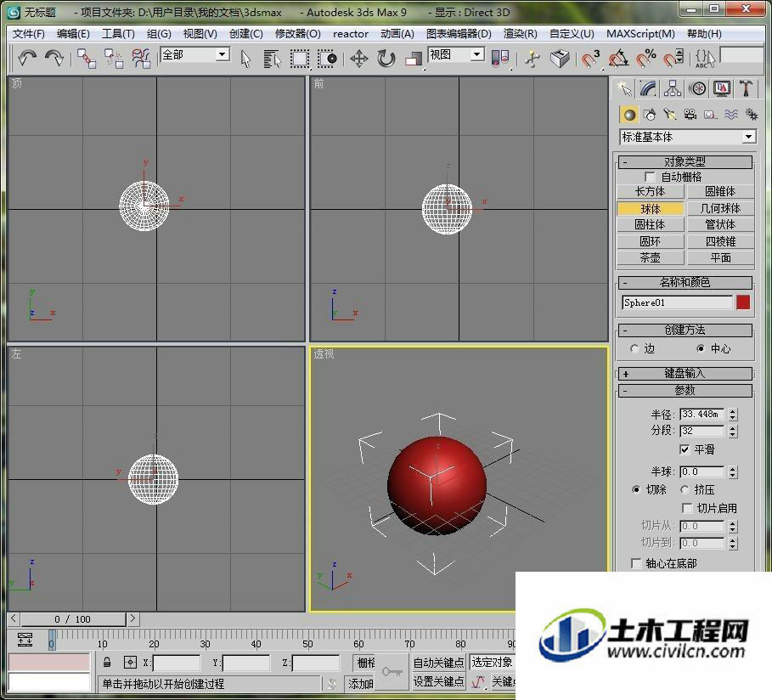Open the reactor menu
Image resolution: width=772 pixels, height=700 pixels.
[x=351, y=34]
